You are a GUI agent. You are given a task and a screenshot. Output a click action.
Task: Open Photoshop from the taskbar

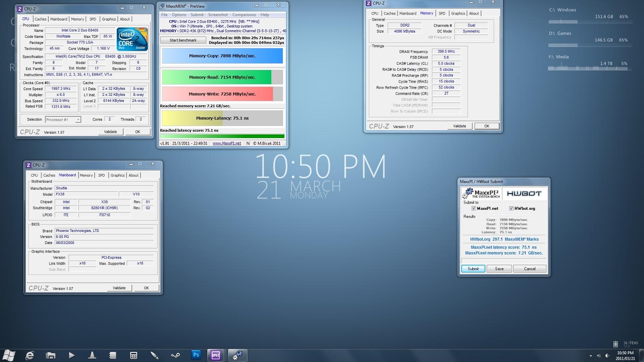tap(196, 355)
